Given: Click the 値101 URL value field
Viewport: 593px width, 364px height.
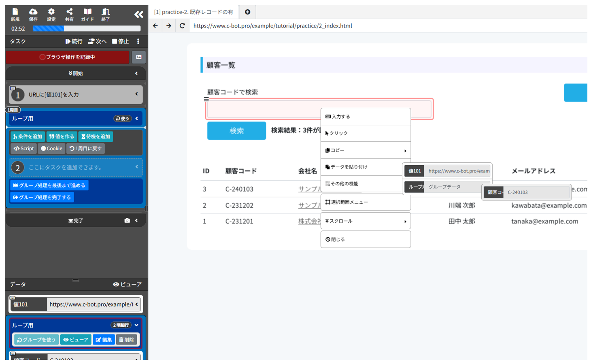Looking at the screenshot, I should point(90,304).
